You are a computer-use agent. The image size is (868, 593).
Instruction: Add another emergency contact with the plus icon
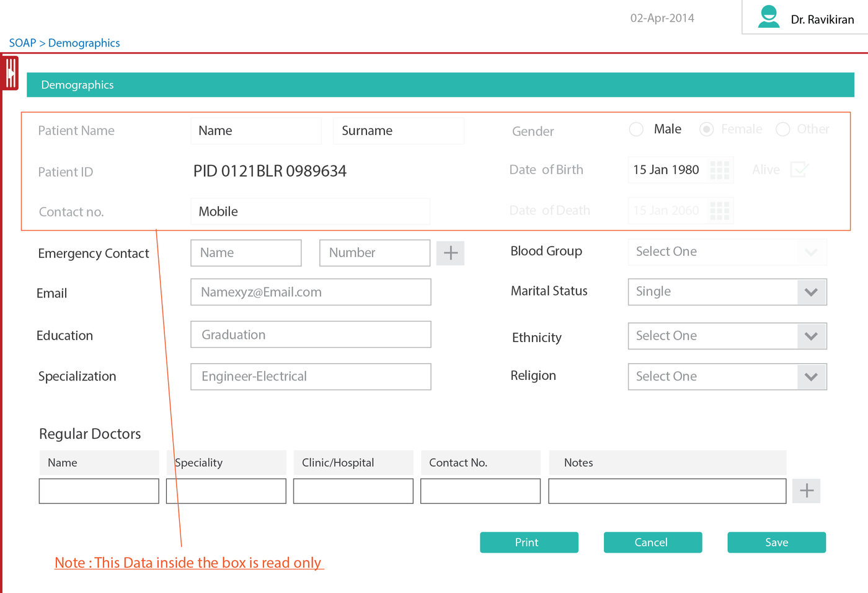(x=450, y=253)
